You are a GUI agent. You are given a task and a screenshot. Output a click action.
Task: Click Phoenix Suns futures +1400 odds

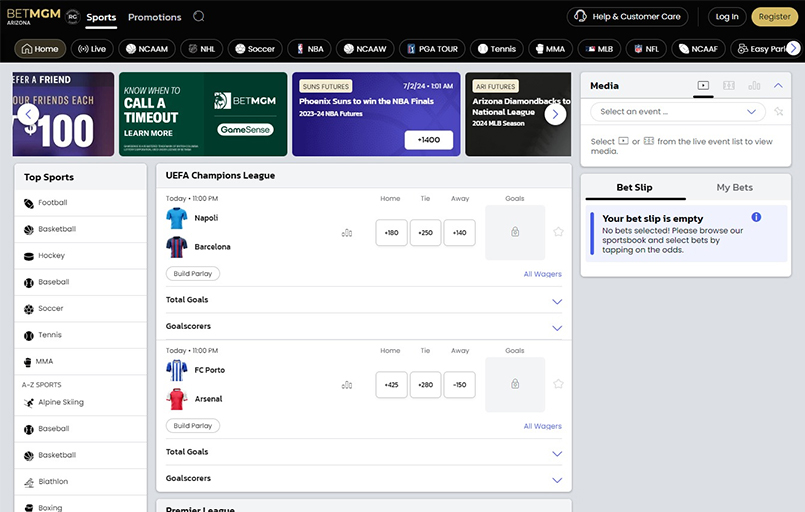(x=429, y=140)
